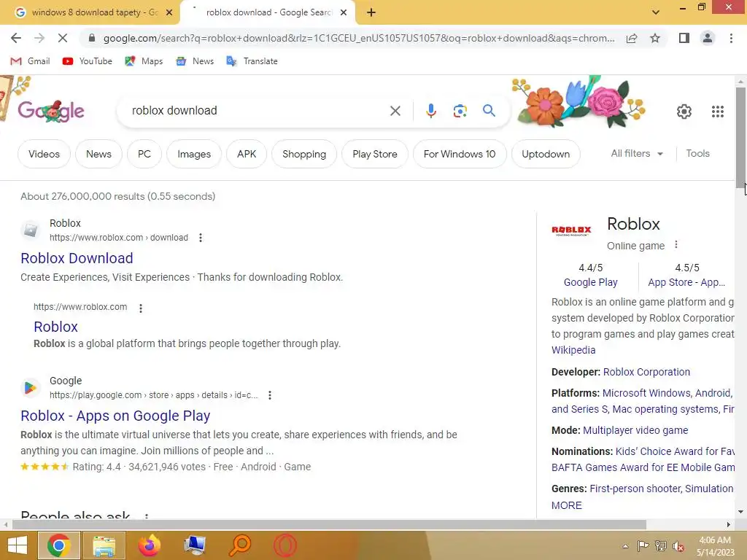Open the Google apps grid
747x560 pixels.
[718, 112]
